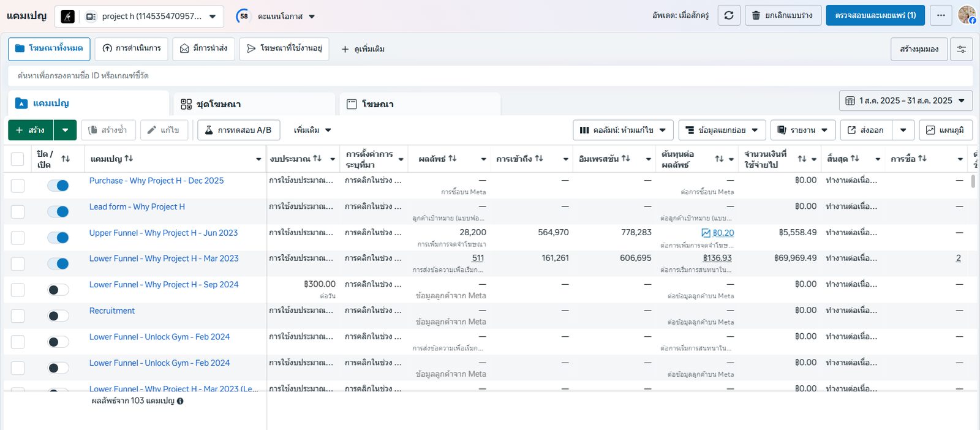
Task: Click the opportunity score 58 circle
Action: (244, 16)
